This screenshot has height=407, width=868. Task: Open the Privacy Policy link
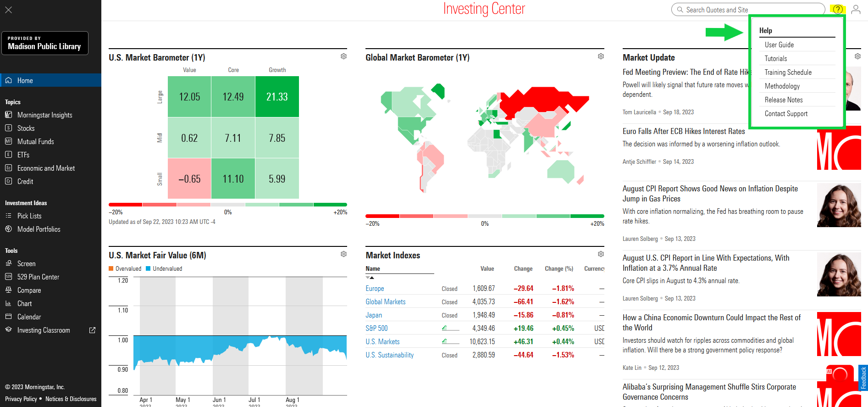(x=21, y=399)
